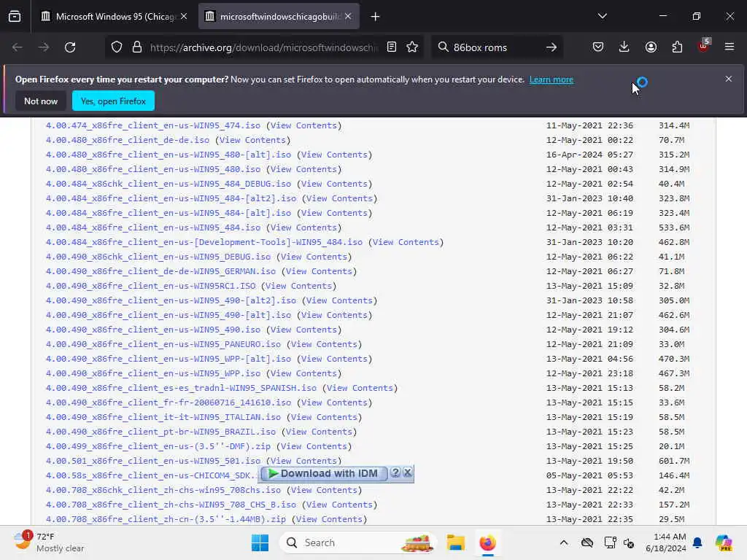The height and width of the screenshot is (560, 747).
Task: Dismiss the Firefox startup notification bar
Action: [729, 79]
